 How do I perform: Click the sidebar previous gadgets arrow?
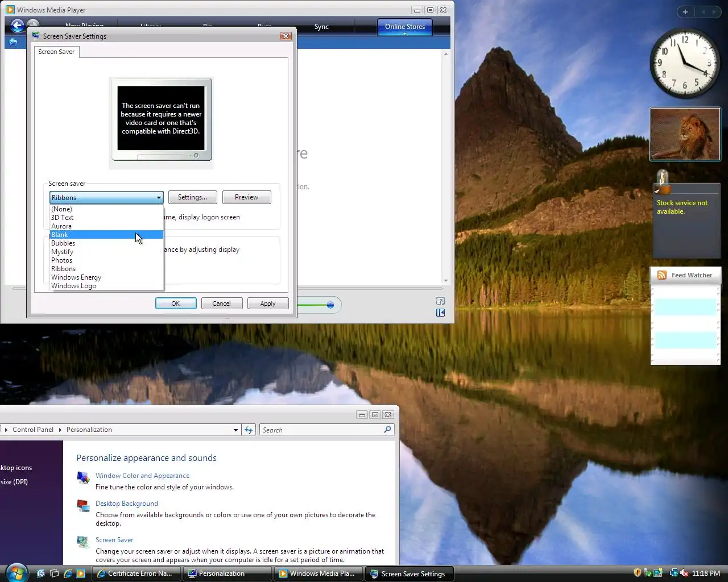[702, 12]
